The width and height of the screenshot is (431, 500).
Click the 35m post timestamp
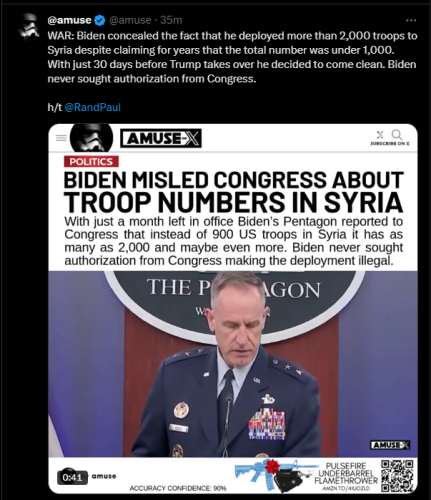[x=171, y=20]
